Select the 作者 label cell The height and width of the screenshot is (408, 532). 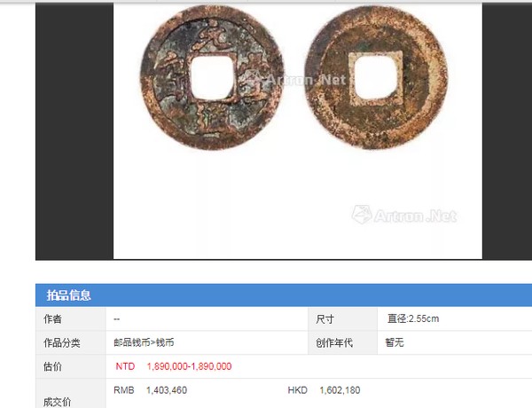click(x=71, y=318)
